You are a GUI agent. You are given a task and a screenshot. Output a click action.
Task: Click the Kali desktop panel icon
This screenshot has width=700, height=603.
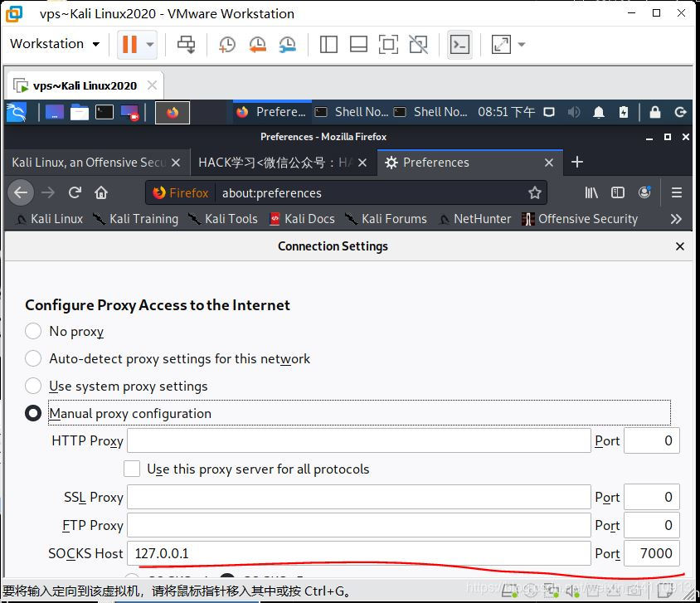point(55,112)
